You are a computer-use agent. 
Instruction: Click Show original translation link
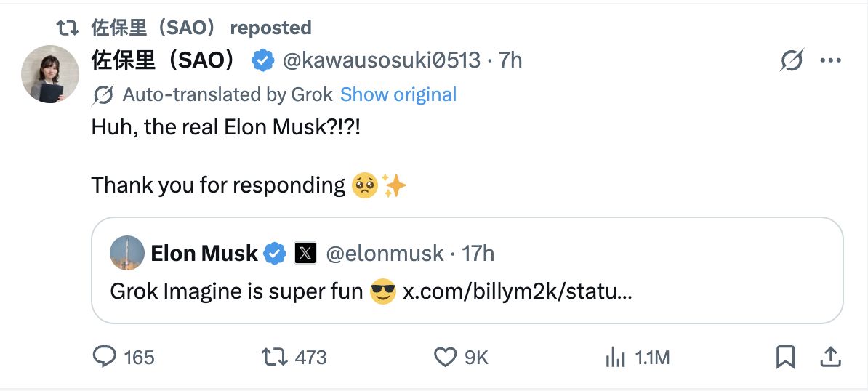(398, 94)
